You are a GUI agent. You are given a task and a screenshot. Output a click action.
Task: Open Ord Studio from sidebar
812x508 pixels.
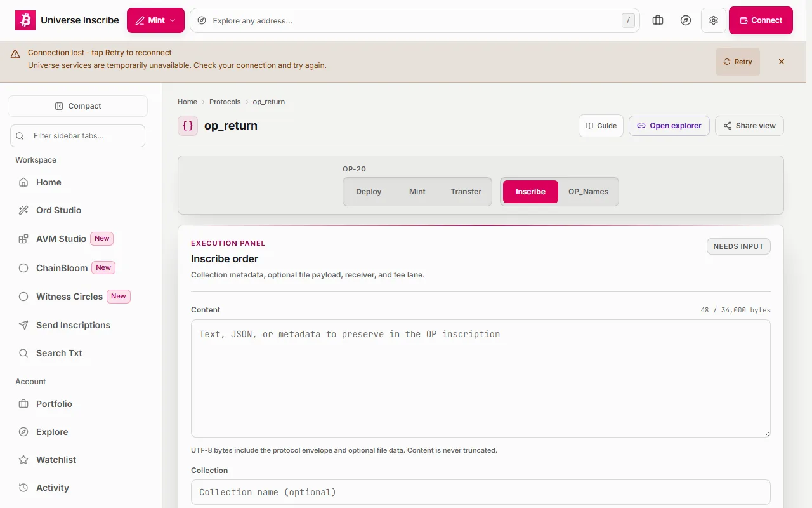pos(77,210)
